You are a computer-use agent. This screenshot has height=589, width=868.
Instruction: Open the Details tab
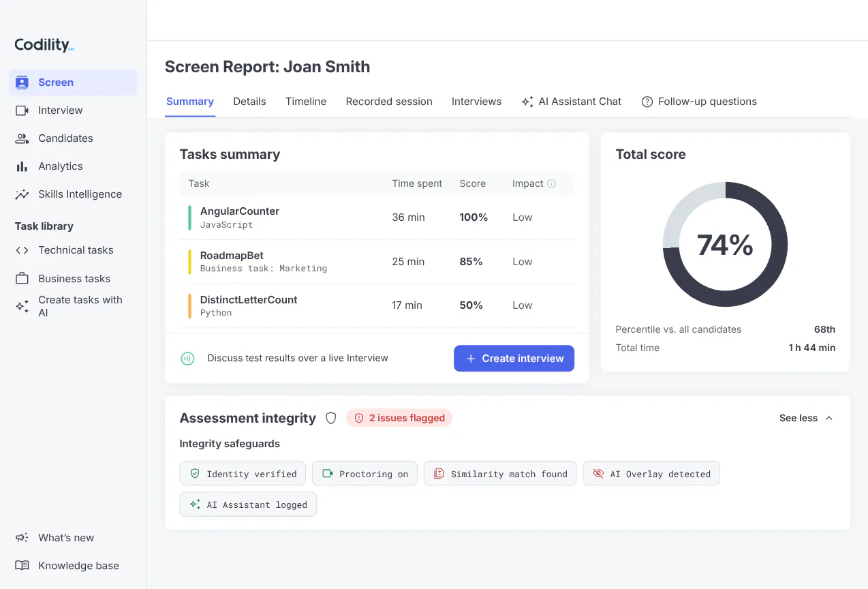click(249, 102)
